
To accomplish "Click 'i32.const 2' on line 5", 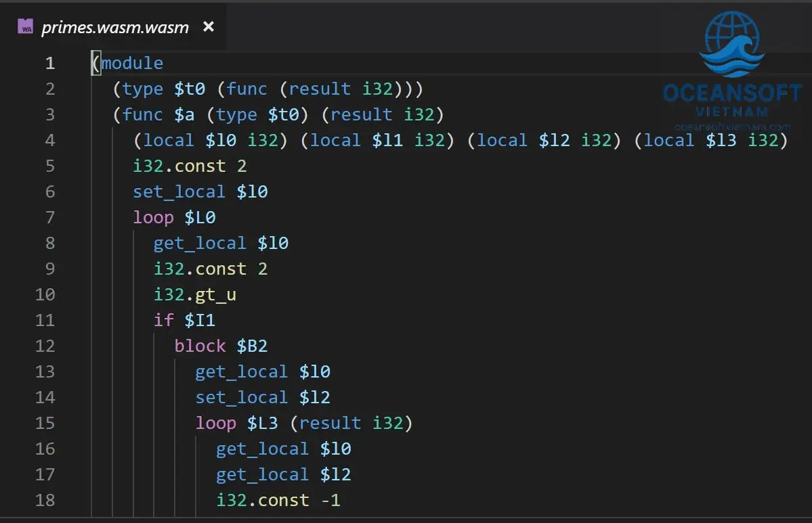I will pyautogui.click(x=190, y=166).
